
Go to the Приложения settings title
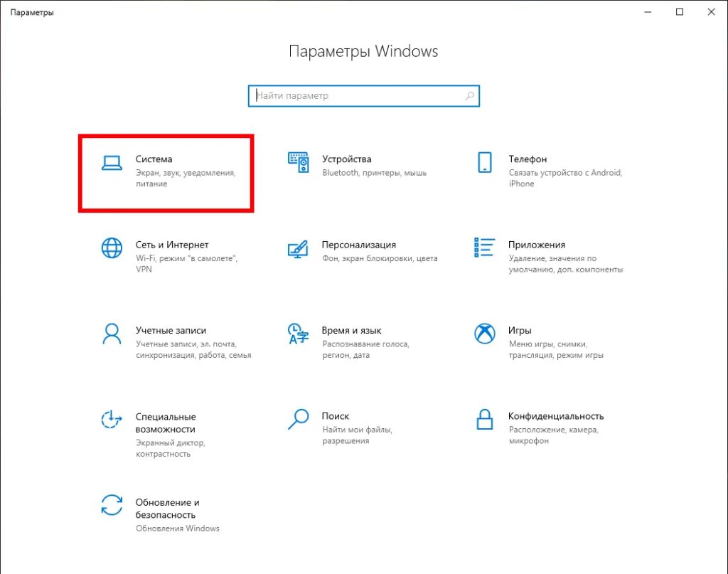tap(537, 245)
